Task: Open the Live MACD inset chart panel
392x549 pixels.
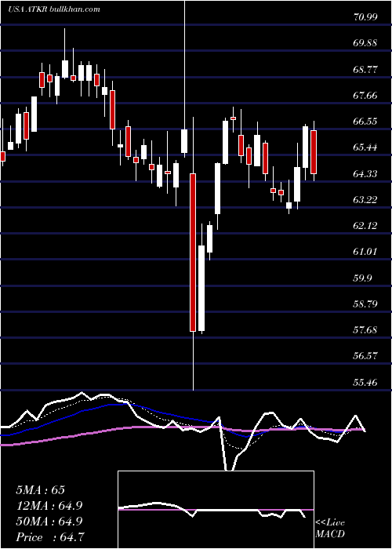Action: pyautogui.click(x=216, y=510)
